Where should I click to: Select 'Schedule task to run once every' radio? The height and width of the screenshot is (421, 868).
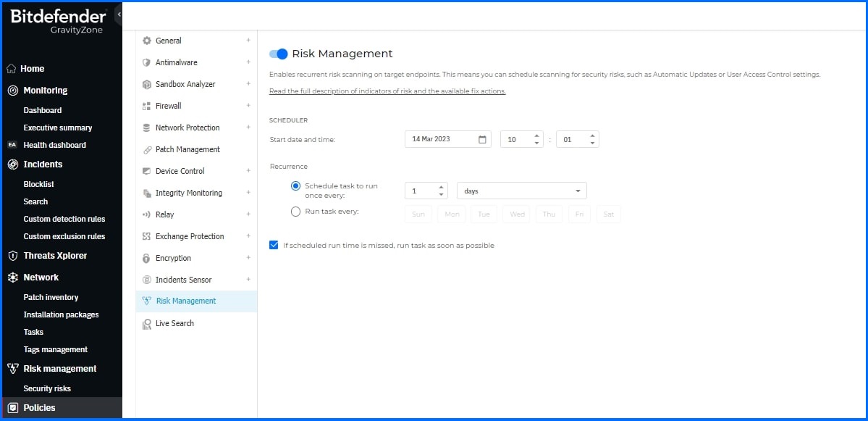pyautogui.click(x=295, y=186)
